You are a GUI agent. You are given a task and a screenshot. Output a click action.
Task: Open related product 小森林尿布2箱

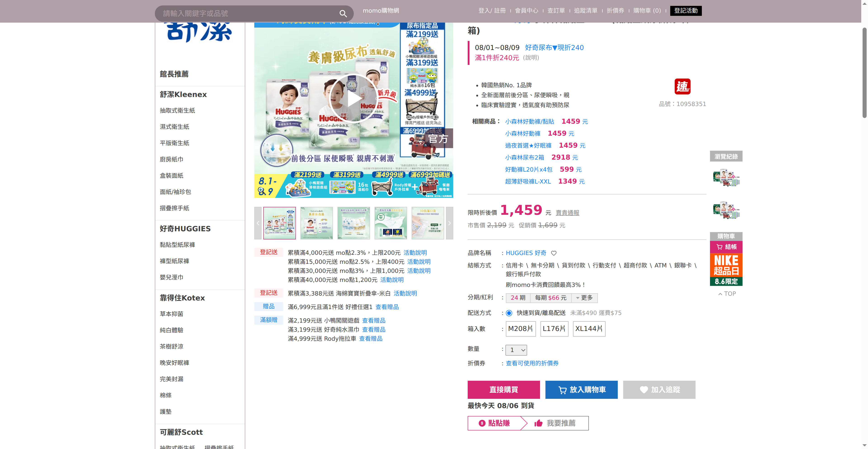click(525, 157)
